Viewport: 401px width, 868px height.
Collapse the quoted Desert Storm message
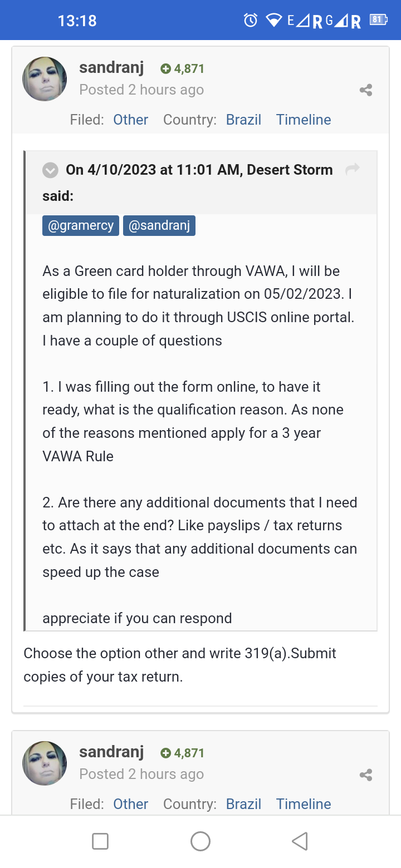coord(50,170)
